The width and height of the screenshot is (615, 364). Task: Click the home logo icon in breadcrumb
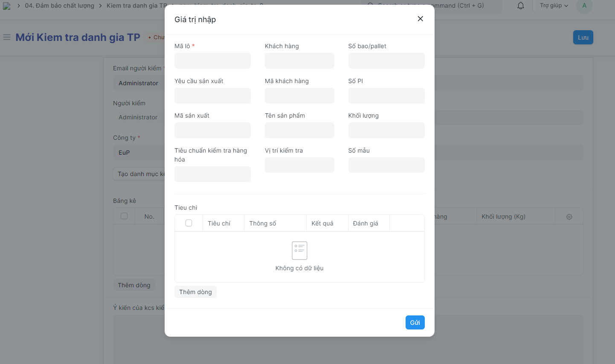tap(6, 6)
